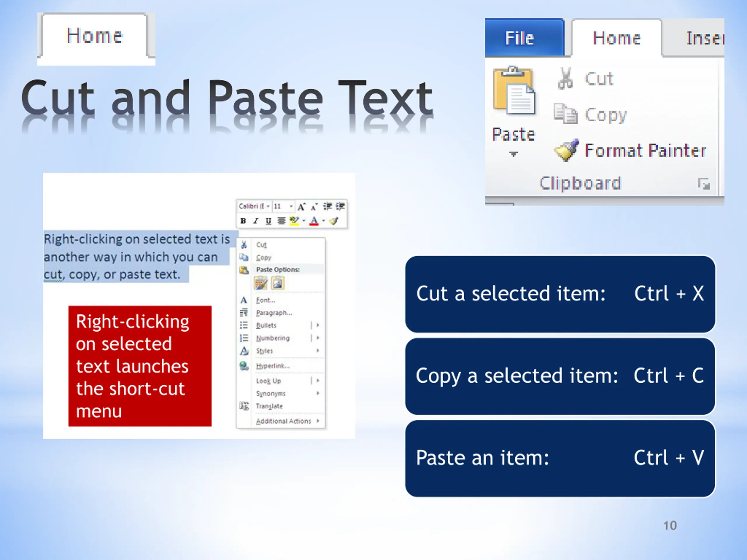Image resolution: width=747 pixels, height=560 pixels.
Task: Choose Cut from the right-click menu
Action: (x=281, y=245)
